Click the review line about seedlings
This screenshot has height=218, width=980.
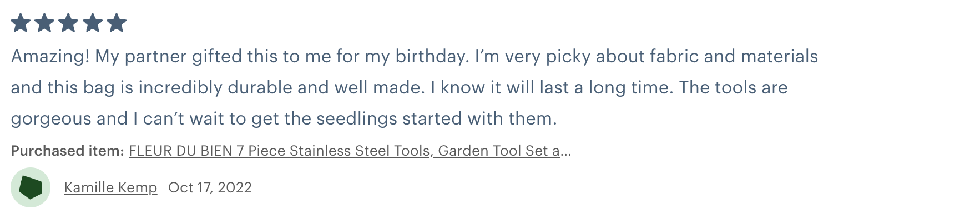(284, 118)
